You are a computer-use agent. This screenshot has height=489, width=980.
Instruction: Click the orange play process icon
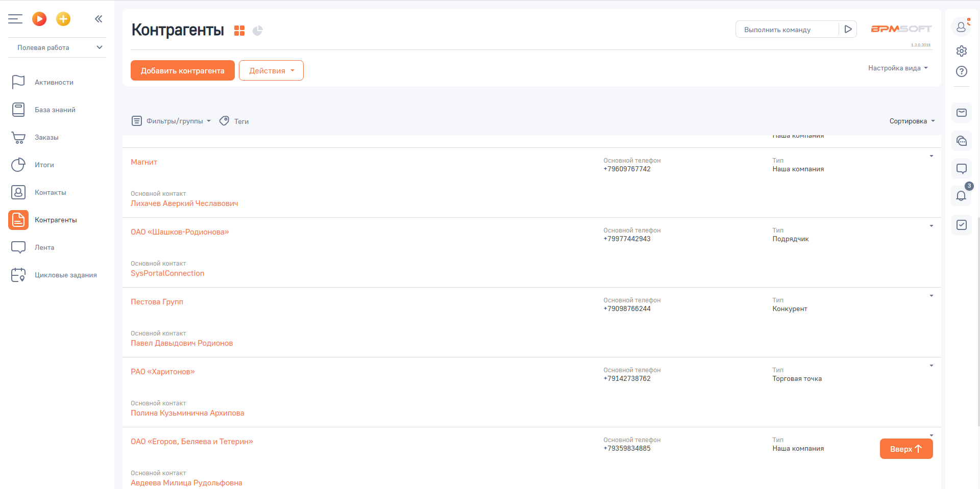point(39,19)
